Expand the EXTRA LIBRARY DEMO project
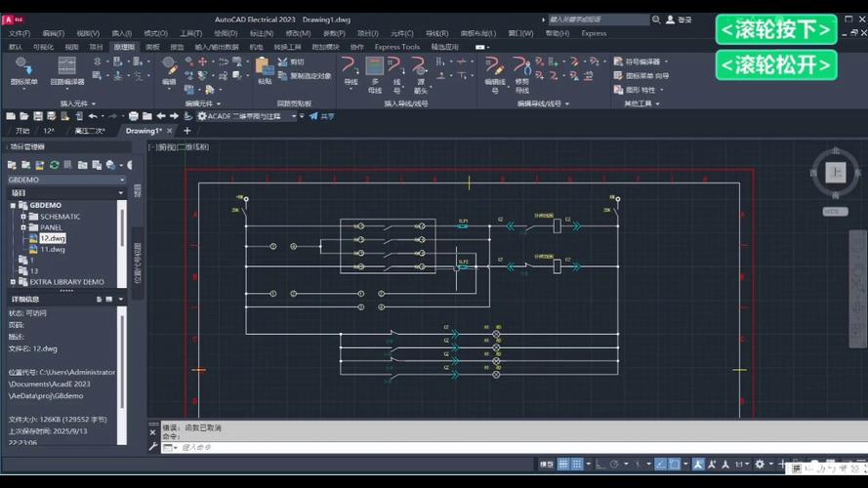Image resolution: width=868 pixels, height=488 pixels. pyautogui.click(x=13, y=282)
